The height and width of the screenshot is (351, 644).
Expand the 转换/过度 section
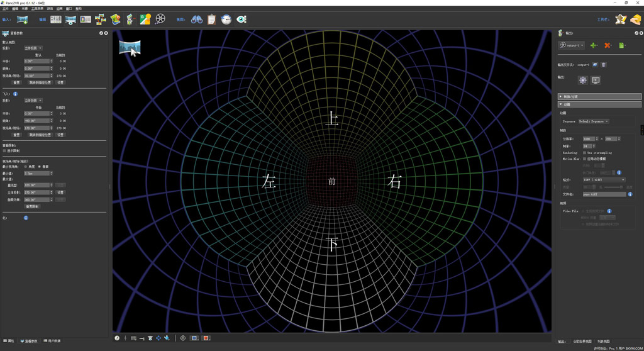(599, 97)
